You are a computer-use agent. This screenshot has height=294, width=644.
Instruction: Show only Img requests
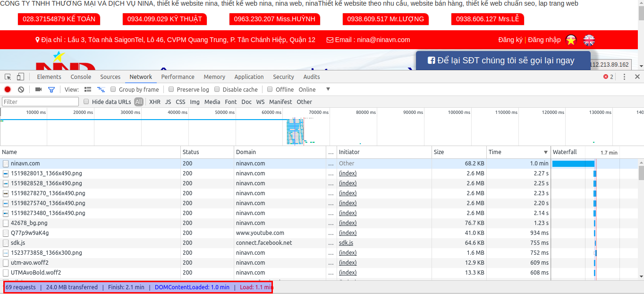pos(195,102)
